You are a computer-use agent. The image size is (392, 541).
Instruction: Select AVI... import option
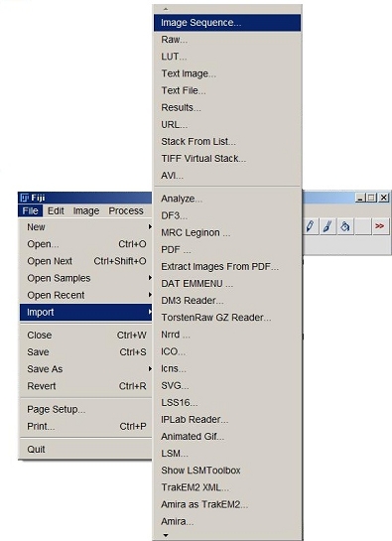tap(227, 176)
